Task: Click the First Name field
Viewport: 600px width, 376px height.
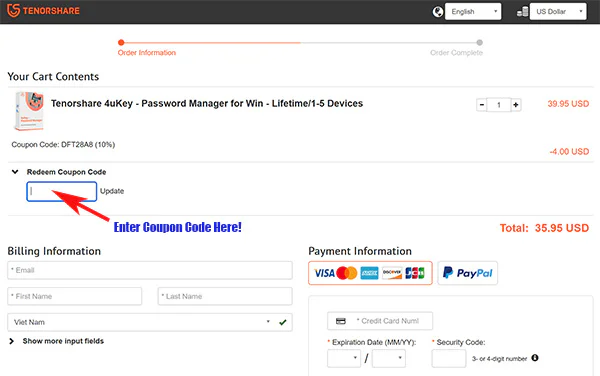Action: click(x=75, y=296)
